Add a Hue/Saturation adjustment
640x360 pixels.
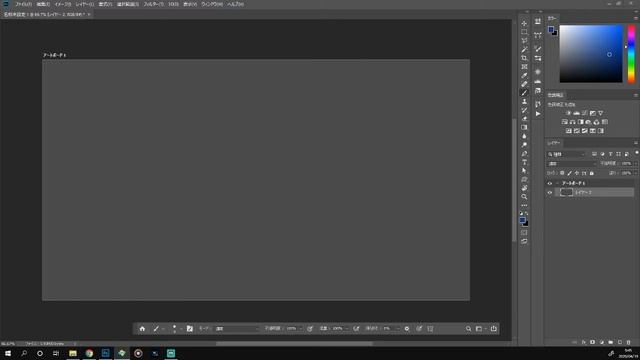click(x=565, y=122)
